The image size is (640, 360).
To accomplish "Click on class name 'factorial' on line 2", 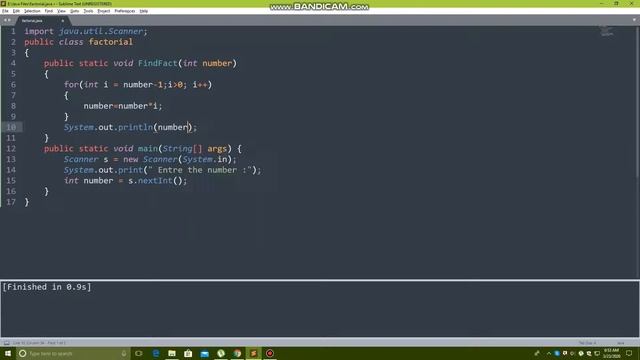I will click(111, 42).
